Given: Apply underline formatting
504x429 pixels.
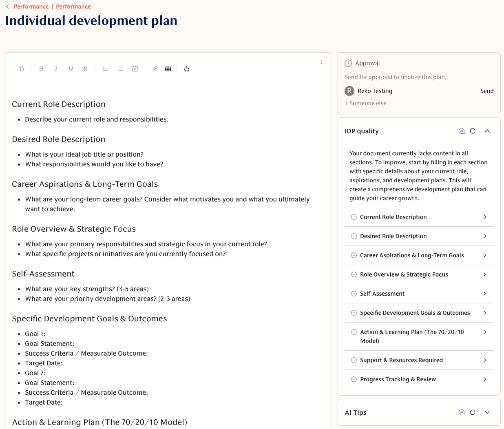Looking at the screenshot, I should (71, 69).
